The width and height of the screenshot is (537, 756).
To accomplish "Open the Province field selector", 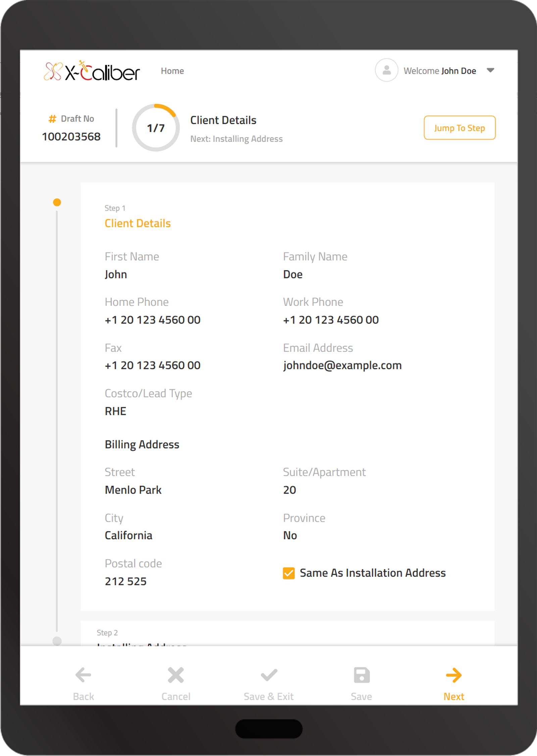I will tap(290, 536).
